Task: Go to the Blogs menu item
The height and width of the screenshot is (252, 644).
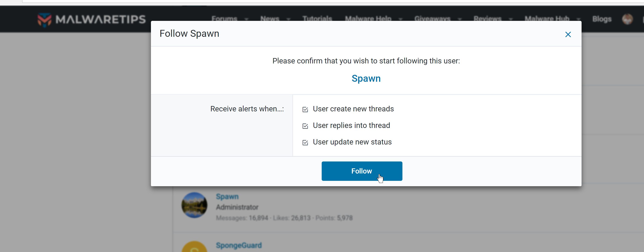Action: tap(602, 19)
